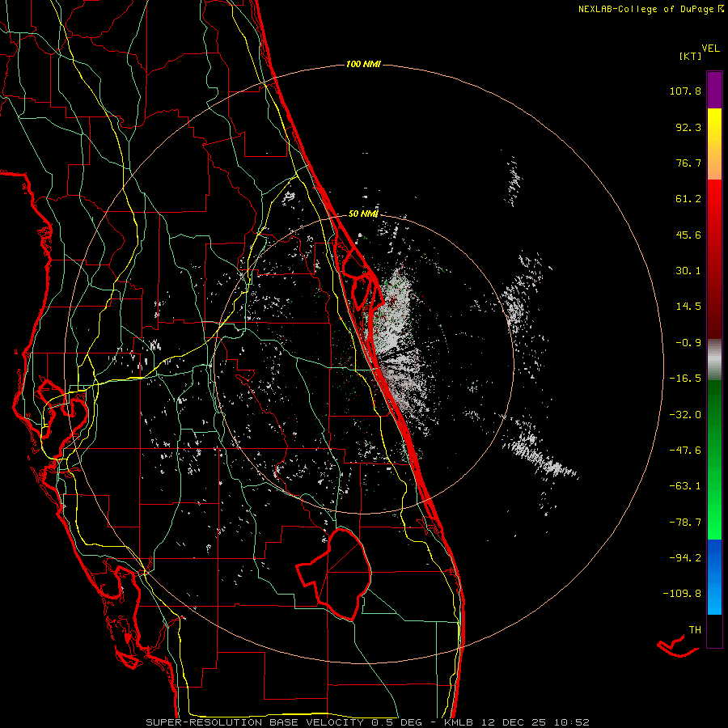Click the 45.6 legend value
The image size is (728, 728).
point(688,235)
